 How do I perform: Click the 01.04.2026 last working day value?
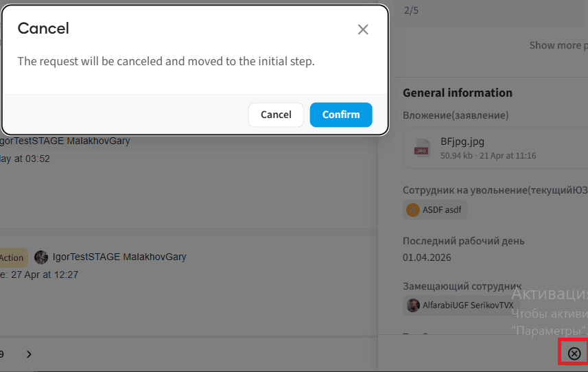tap(427, 257)
